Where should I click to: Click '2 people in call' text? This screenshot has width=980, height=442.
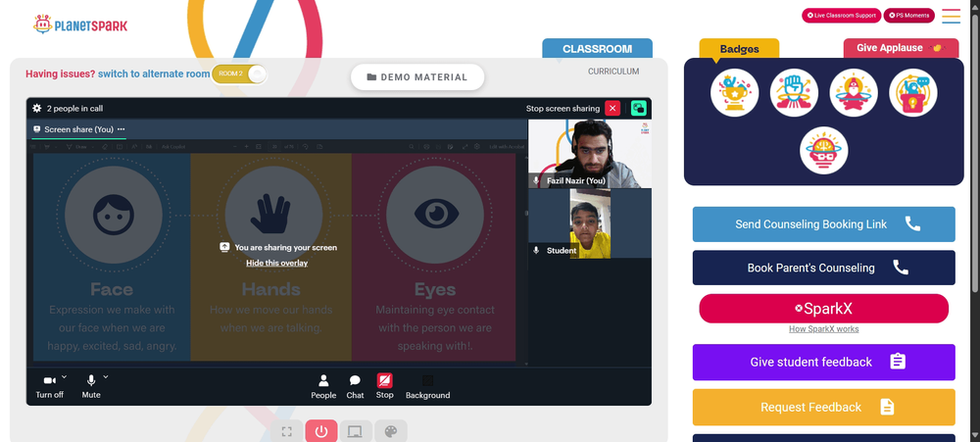click(75, 108)
